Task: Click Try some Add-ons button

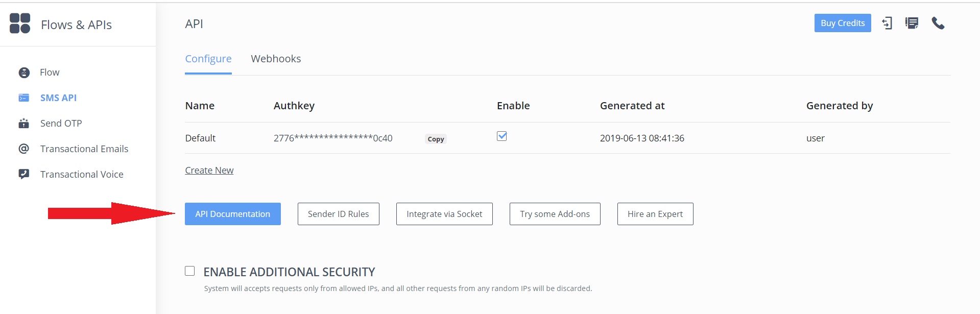Action: point(555,214)
